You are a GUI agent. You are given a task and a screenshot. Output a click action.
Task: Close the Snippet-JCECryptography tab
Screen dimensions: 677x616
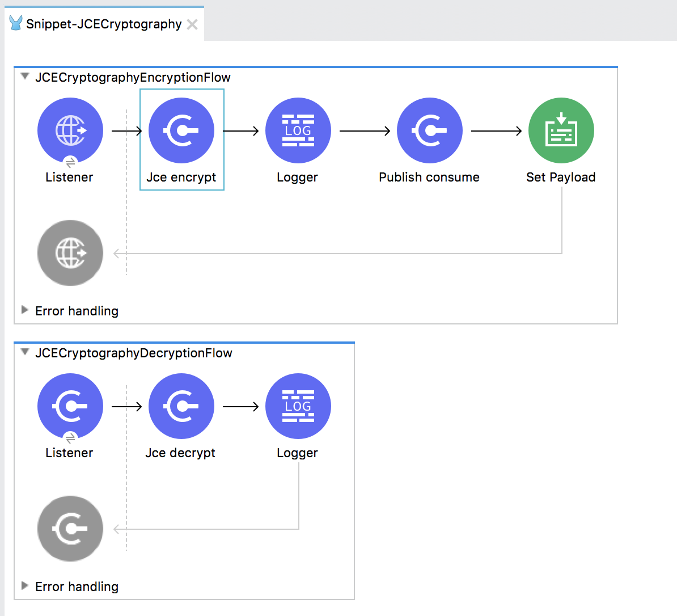[x=193, y=24]
